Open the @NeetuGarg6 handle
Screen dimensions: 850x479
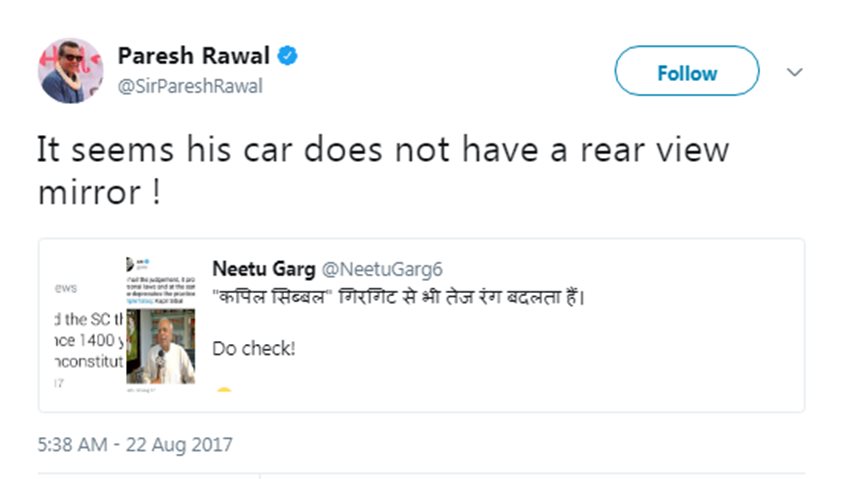click(380, 268)
